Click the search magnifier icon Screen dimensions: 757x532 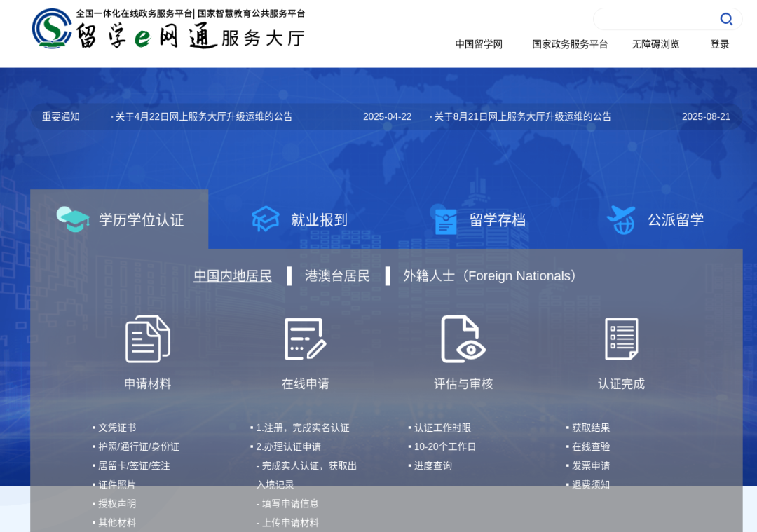[x=726, y=19]
